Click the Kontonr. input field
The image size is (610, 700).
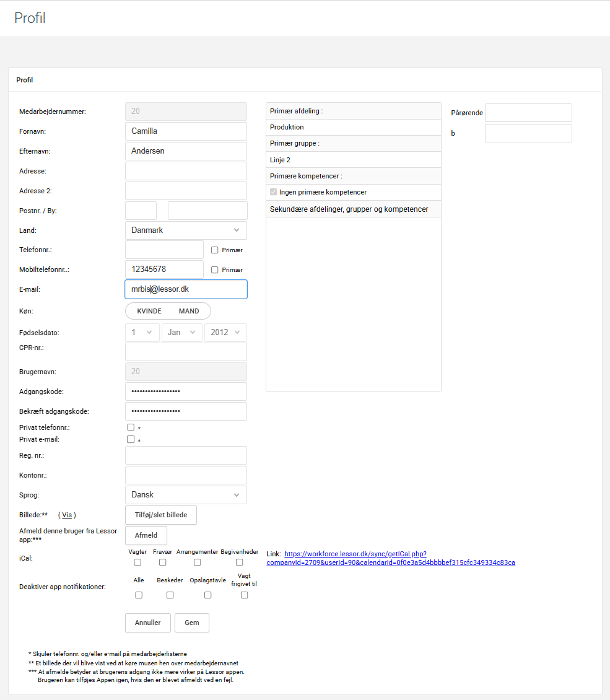186,475
